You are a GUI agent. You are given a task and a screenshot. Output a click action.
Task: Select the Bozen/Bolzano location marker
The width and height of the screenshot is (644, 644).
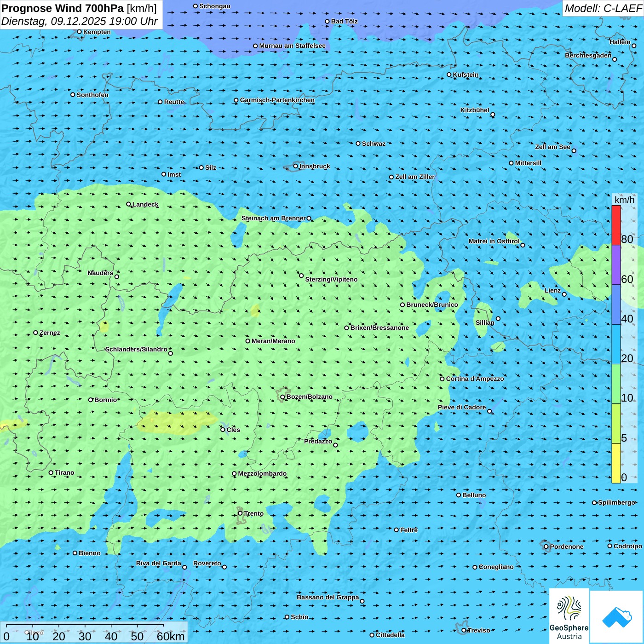[x=283, y=397]
